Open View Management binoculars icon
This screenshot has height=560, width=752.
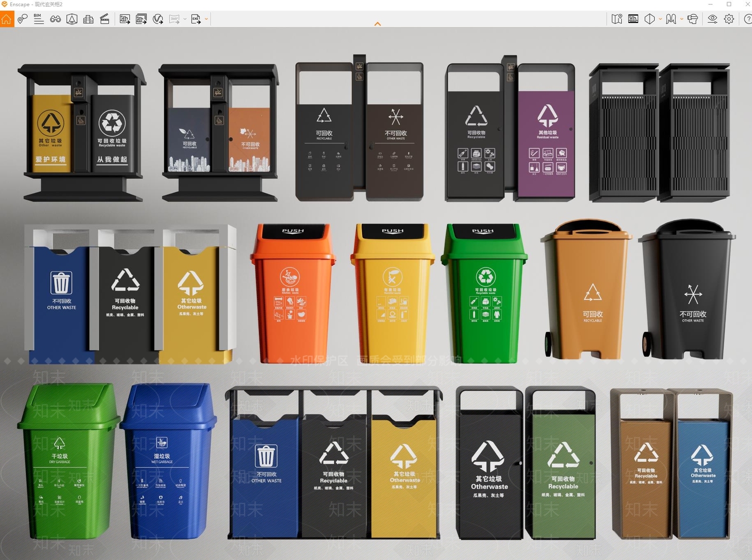point(55,19)
